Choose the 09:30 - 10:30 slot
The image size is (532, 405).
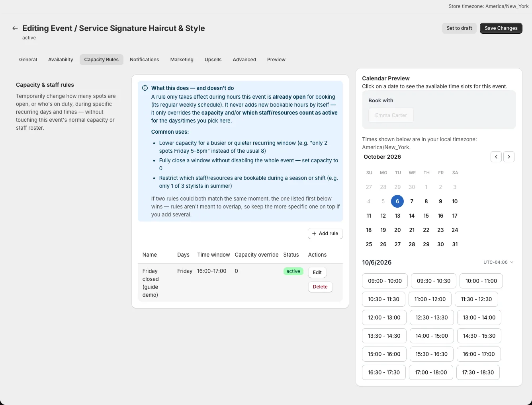pos(434,281)
